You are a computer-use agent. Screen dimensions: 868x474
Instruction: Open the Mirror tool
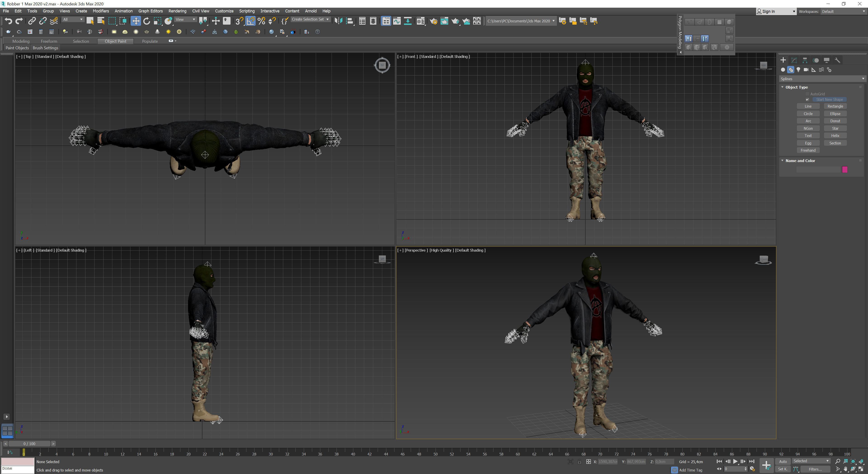click(338, 21)
